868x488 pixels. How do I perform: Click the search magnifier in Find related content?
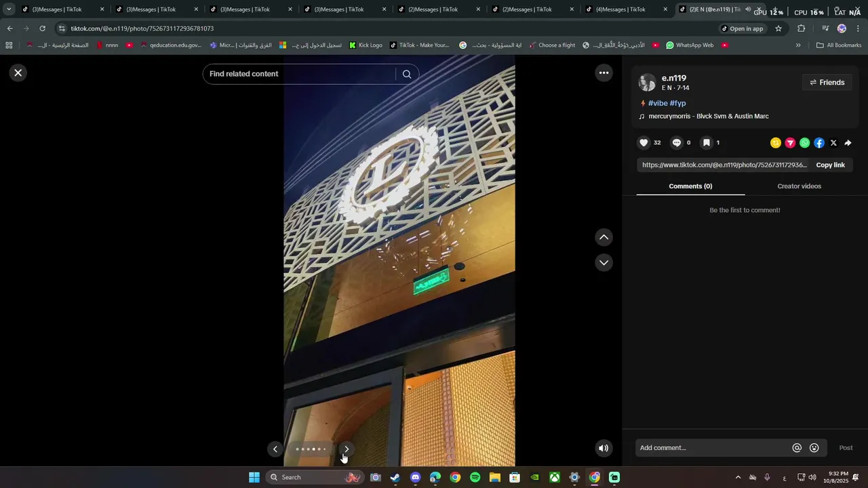pos(407,75)
